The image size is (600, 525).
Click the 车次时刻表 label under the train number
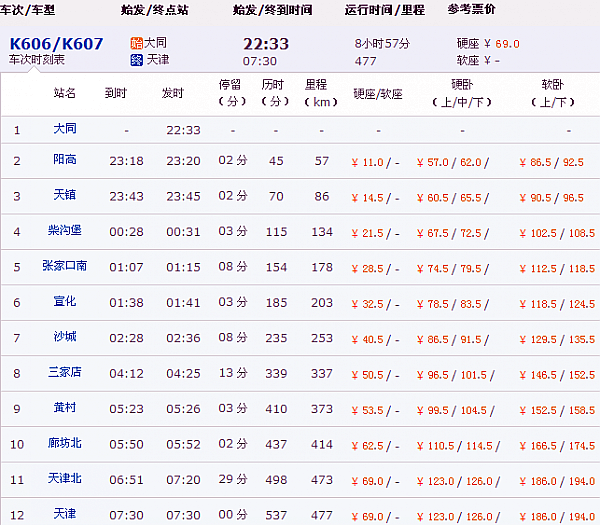coord(37,60)
